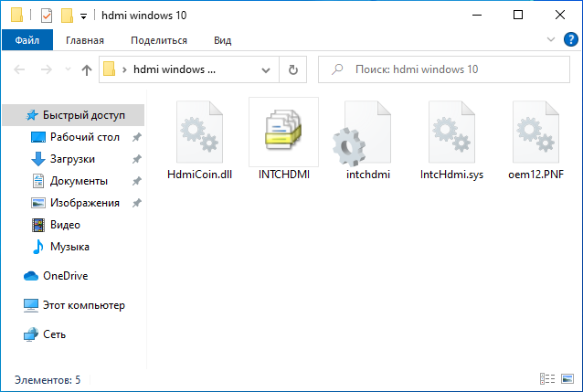
Task: Go back with the left arrow
Action: tap(19, 69)
